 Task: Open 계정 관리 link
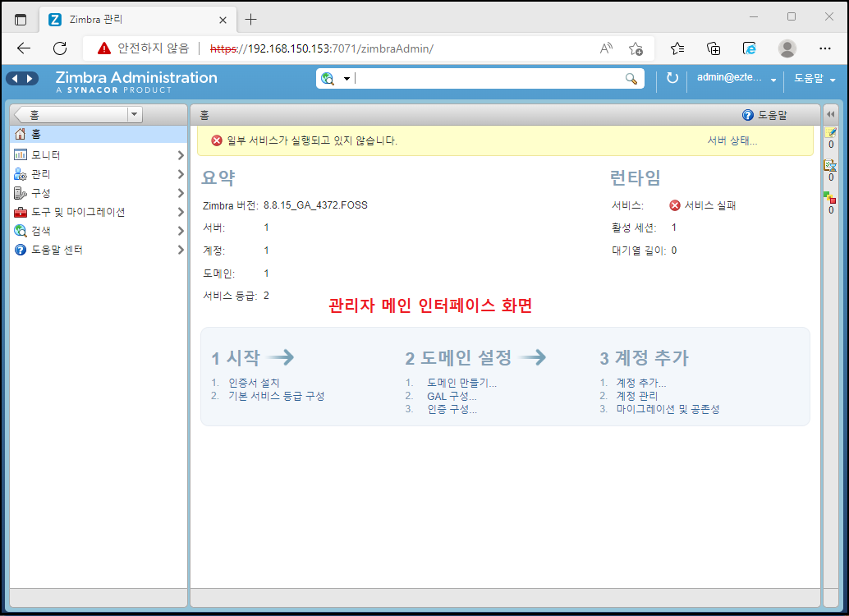[x=637, y=396]
